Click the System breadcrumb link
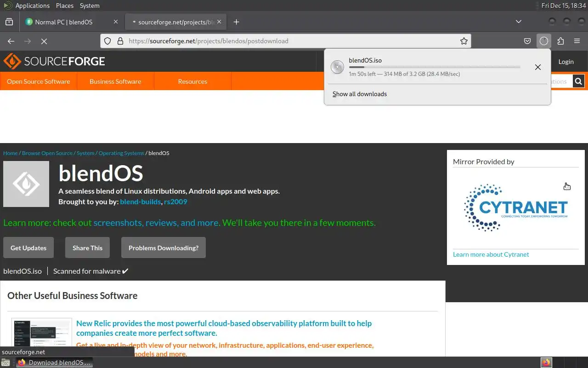The image size is (588, 368). 85,153
